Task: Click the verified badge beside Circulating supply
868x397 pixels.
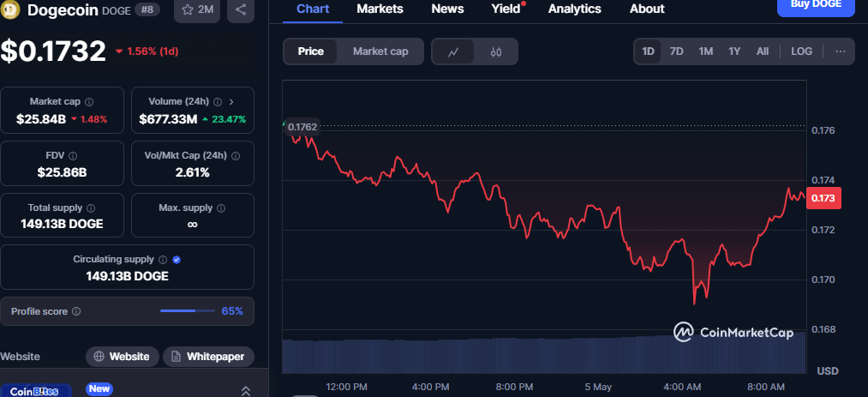Action: click(x=177, y=260)
